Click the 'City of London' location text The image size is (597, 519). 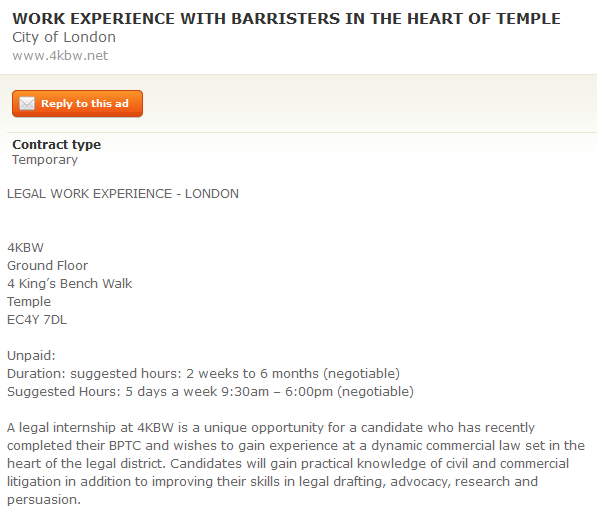coord(64,37)
